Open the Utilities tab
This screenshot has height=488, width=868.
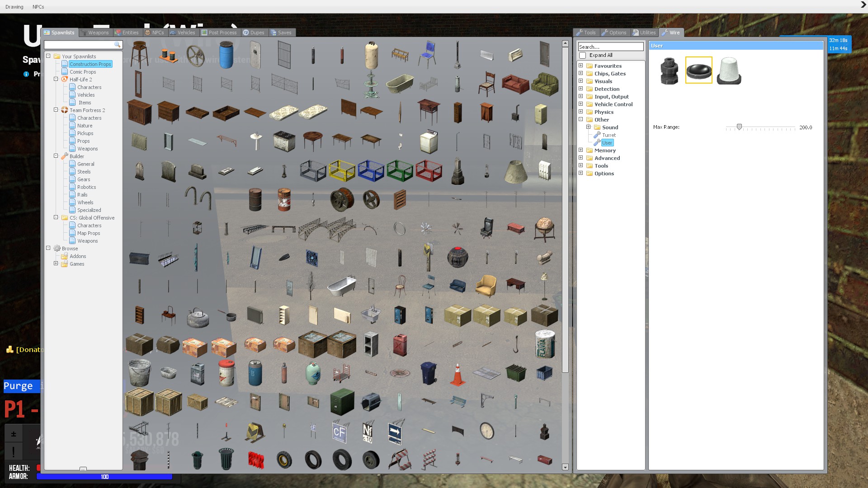pos(644,33)
